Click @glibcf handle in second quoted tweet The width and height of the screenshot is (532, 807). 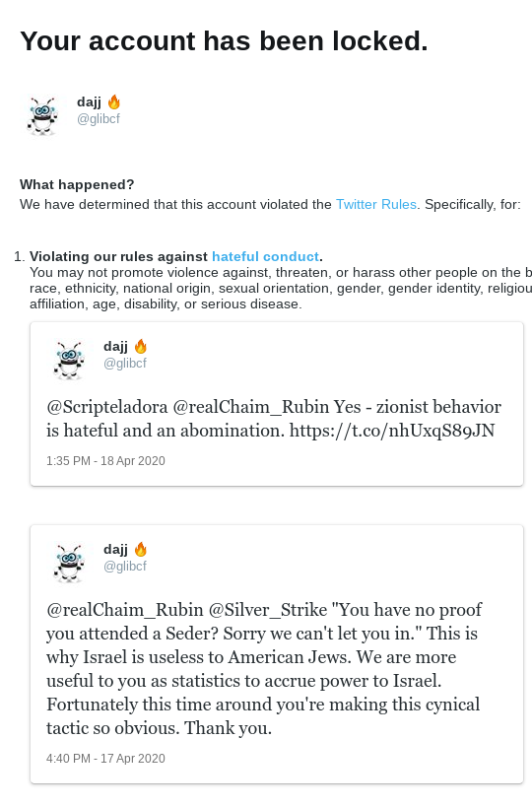[125, 566]
